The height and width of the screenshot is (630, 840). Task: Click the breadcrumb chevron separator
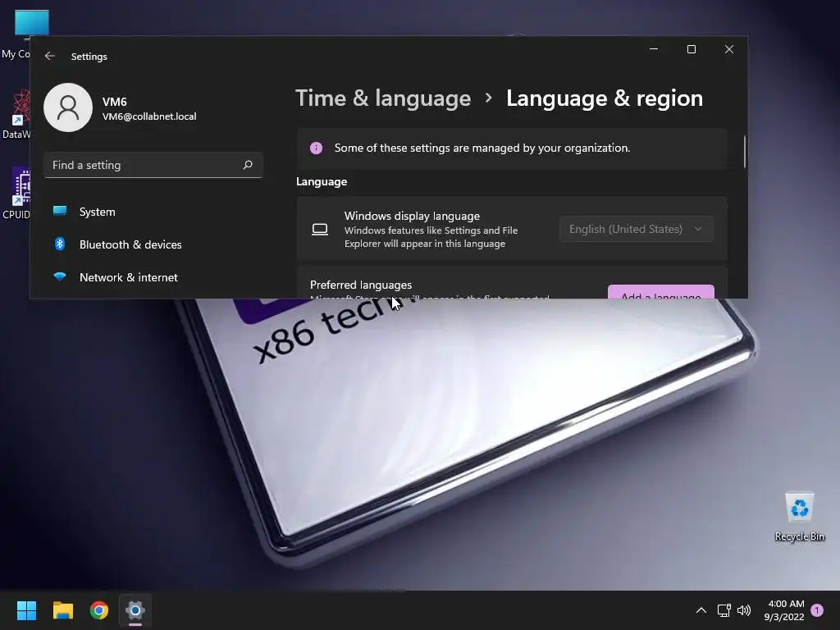pos(488,98)
